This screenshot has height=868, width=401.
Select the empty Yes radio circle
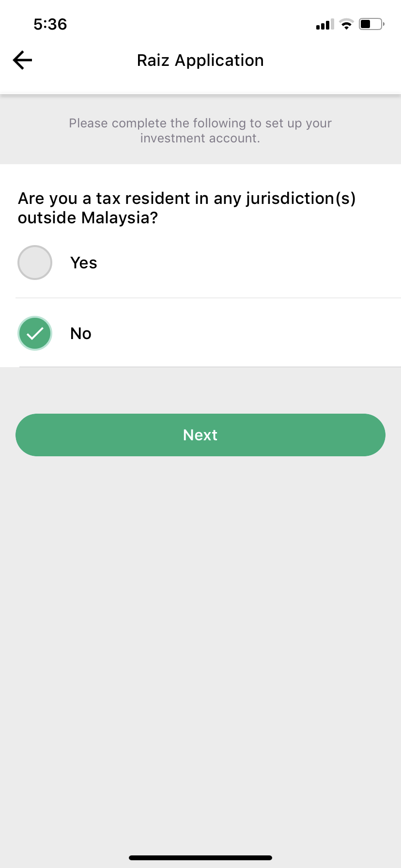(x=35, y=263)
